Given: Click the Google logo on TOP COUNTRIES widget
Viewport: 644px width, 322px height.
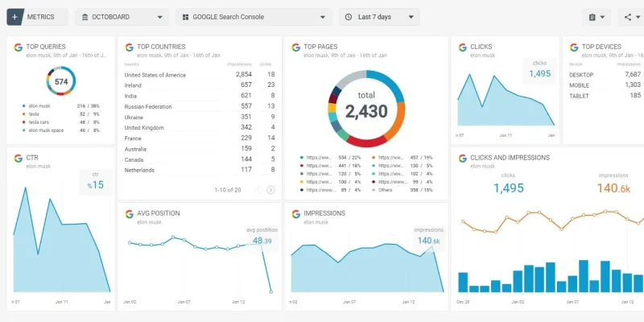Looking at the screenshot, I should pos(130,47).
